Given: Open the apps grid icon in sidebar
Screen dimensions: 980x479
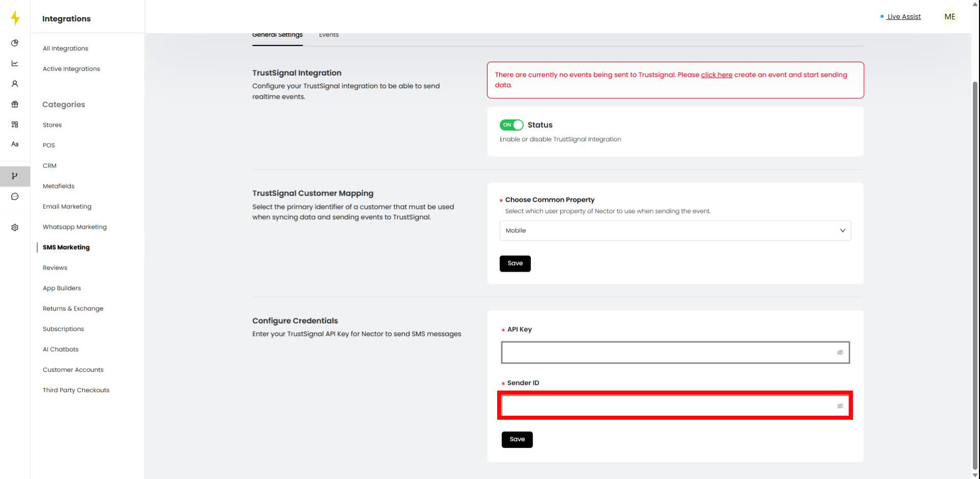Looking at the screenshot, I should point(15,124).
